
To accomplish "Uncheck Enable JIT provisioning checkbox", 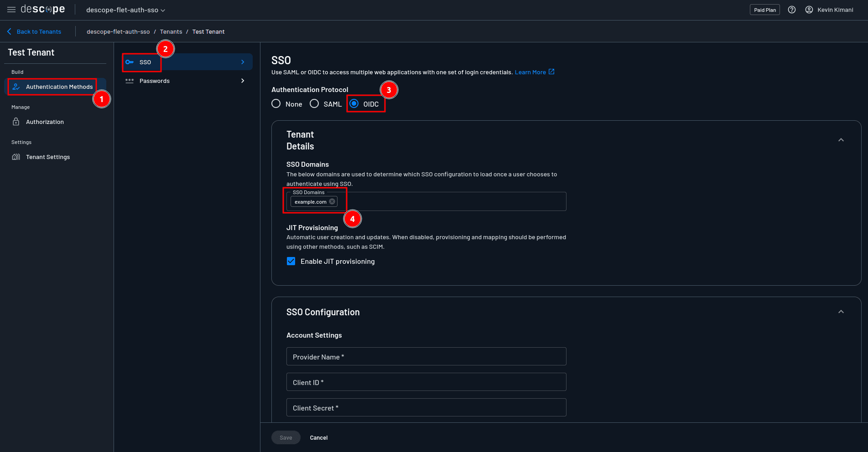I will (x=291, y=261).
